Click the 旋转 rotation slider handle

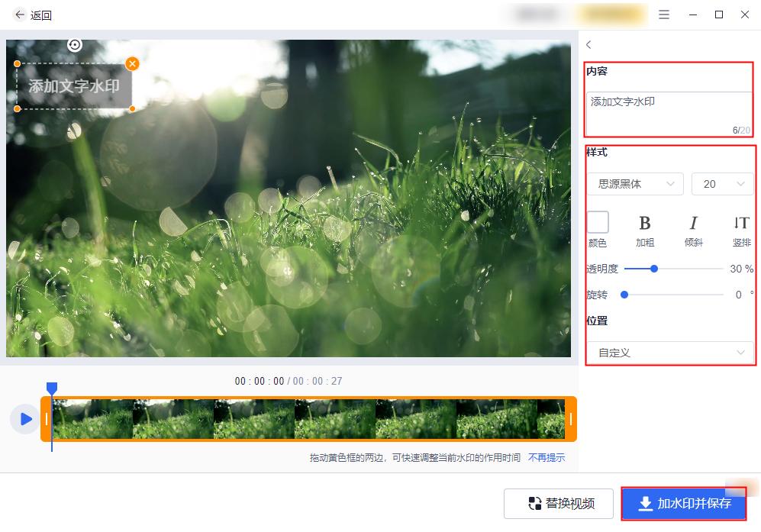624,295
